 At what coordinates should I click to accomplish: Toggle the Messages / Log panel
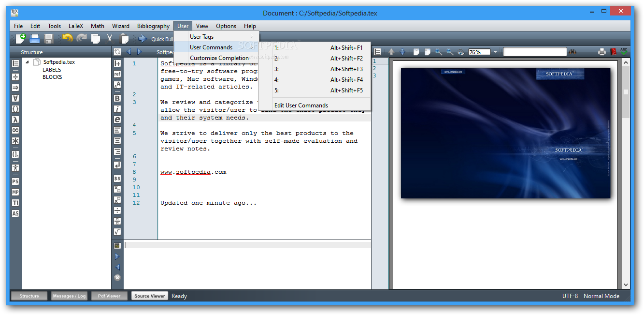tap(69, 296)
